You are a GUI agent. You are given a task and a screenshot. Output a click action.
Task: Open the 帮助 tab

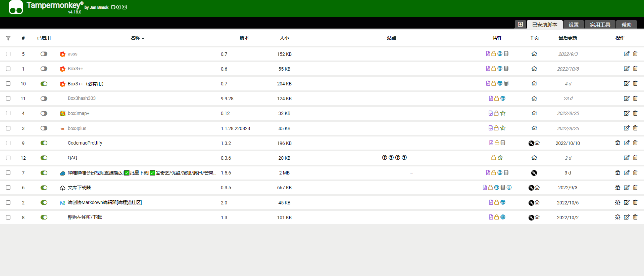pyautogui.click(x=627, y=25)
